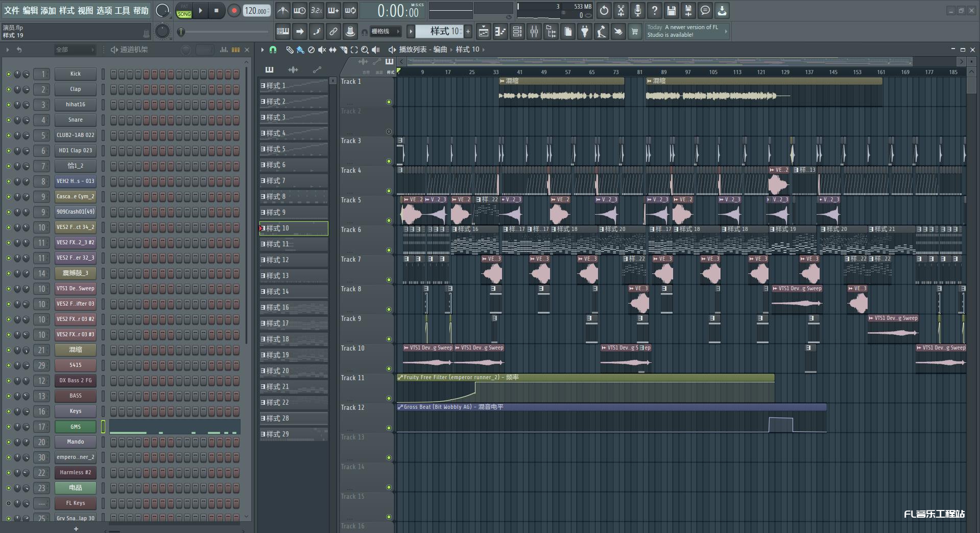Select the playlist delete tool

pyautogui.click(x=311, y=50)
